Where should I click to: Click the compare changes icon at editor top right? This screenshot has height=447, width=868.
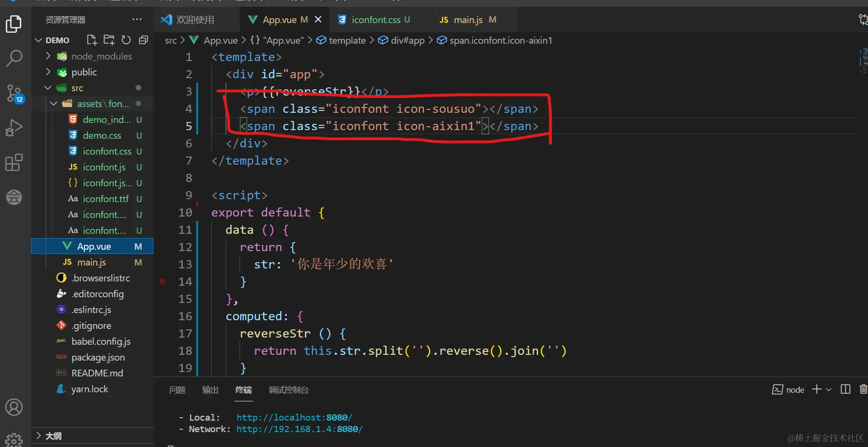coord(863,20)
